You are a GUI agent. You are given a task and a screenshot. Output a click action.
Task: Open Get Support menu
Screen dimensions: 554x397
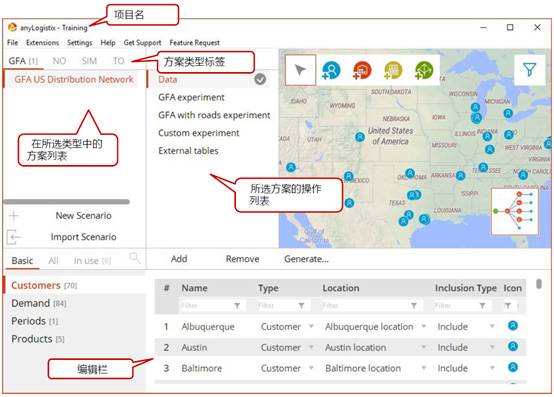tap(142, 43)
